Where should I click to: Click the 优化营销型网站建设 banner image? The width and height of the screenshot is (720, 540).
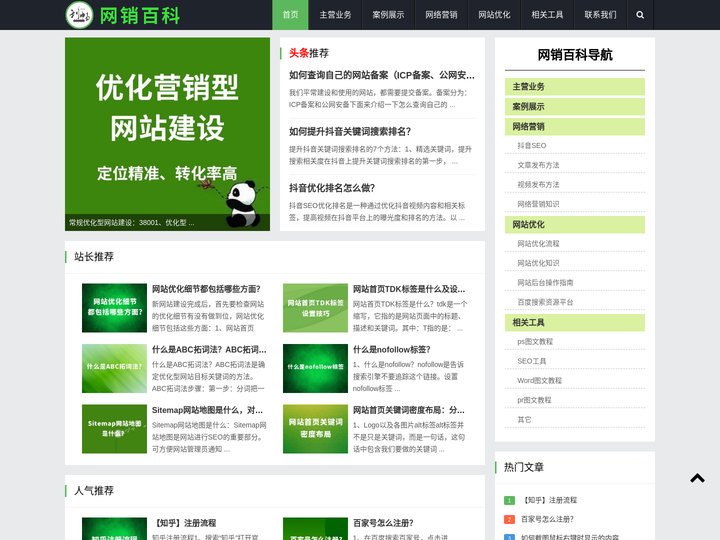(x=168, y=134)
